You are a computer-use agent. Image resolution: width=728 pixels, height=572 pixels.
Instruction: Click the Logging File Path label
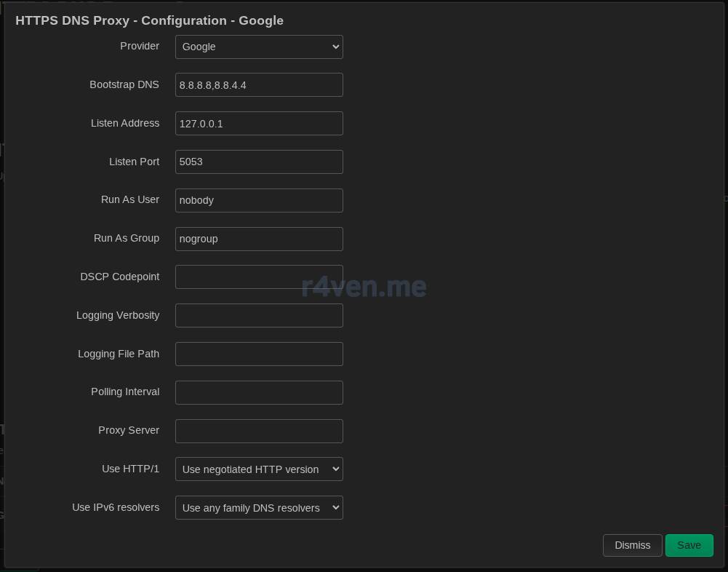tap(119, 354)
